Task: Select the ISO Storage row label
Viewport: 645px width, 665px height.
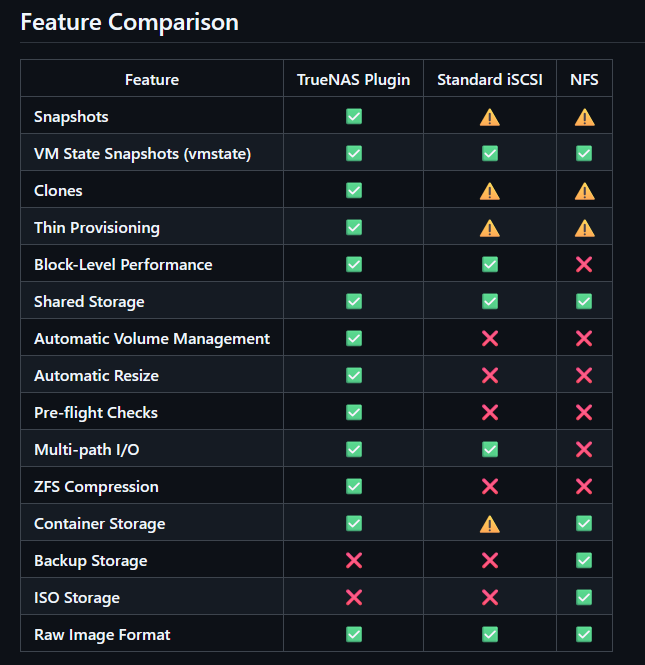Action: (x=77, y=598)
